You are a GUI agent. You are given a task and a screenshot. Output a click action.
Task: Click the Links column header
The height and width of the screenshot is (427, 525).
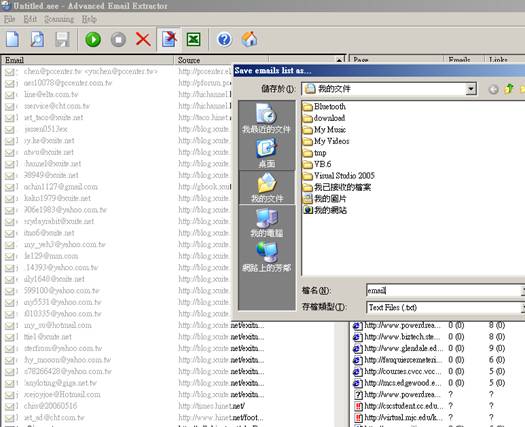click(x=505, y=60)
